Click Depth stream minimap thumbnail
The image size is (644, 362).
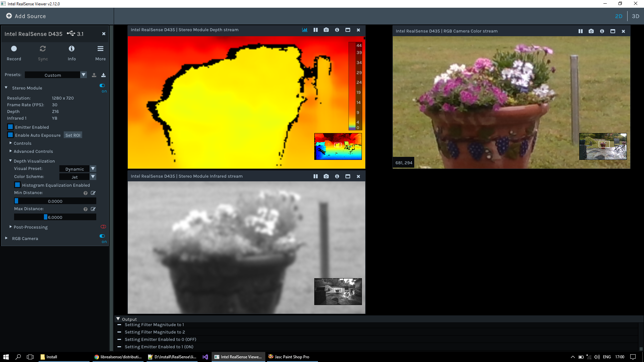pos(338,146)
